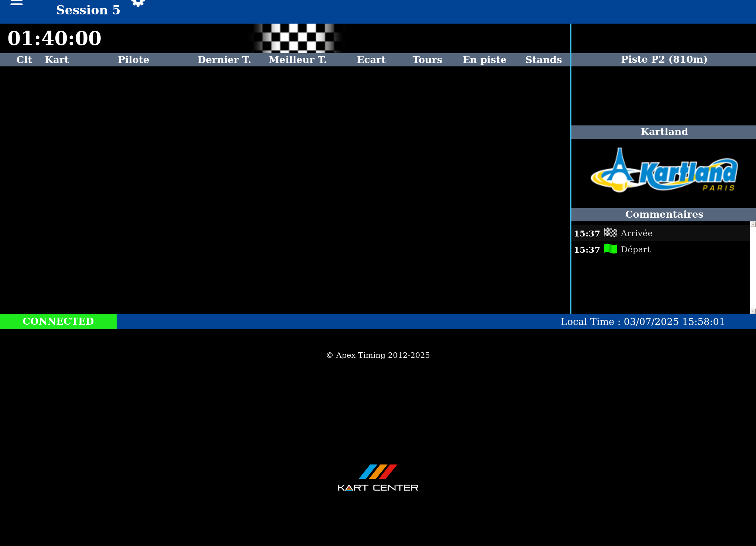Viewport: 756px width, 546px height.
Task: Open settings via gear icon
Action: [x=138, y=3]
